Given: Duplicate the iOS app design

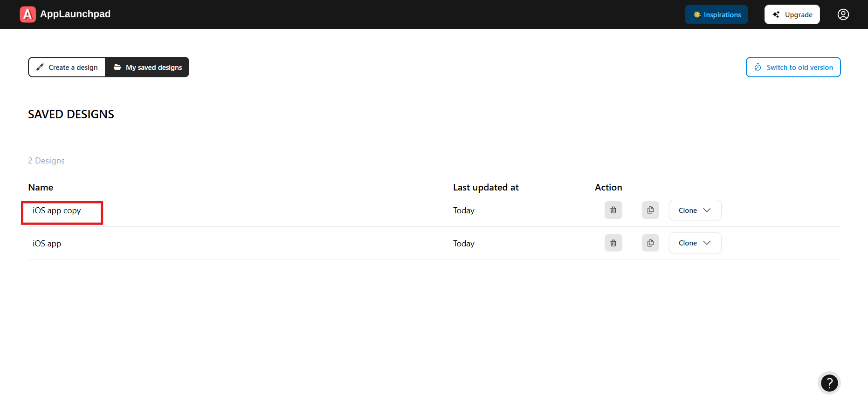Looking at the screenshot, I should pyautogui.click(x=650, y=243).
